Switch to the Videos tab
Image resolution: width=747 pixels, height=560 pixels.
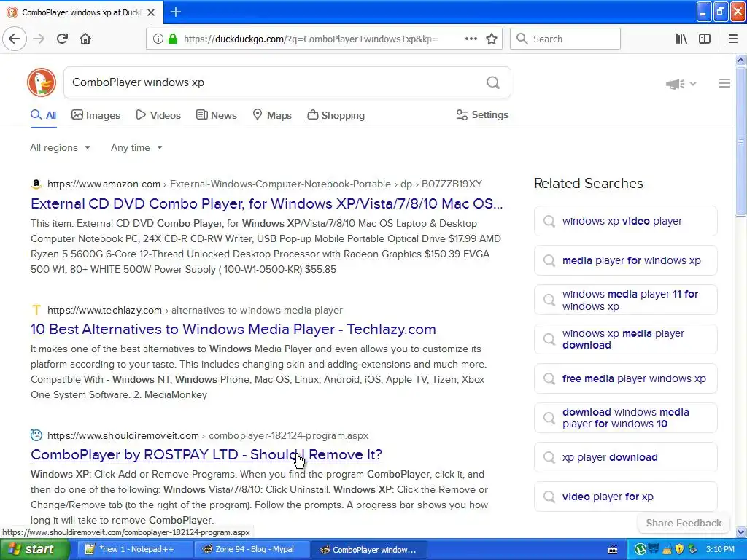tap(158, 115)
